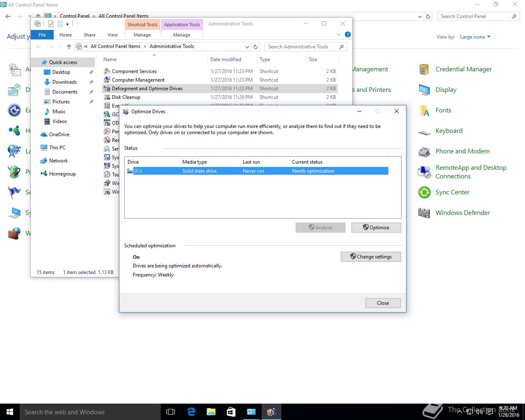Click Last run column header
This screenshot has height=420, width=525.
pyautogui.click(x=265, y=162)
